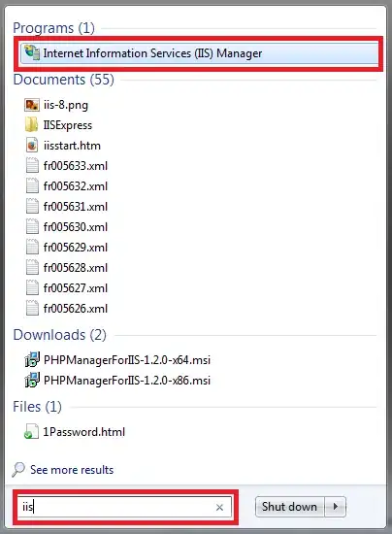Viewport: 392px width, 534px height.
Task: Open 1Password.html file
Action: click(75, 432)
